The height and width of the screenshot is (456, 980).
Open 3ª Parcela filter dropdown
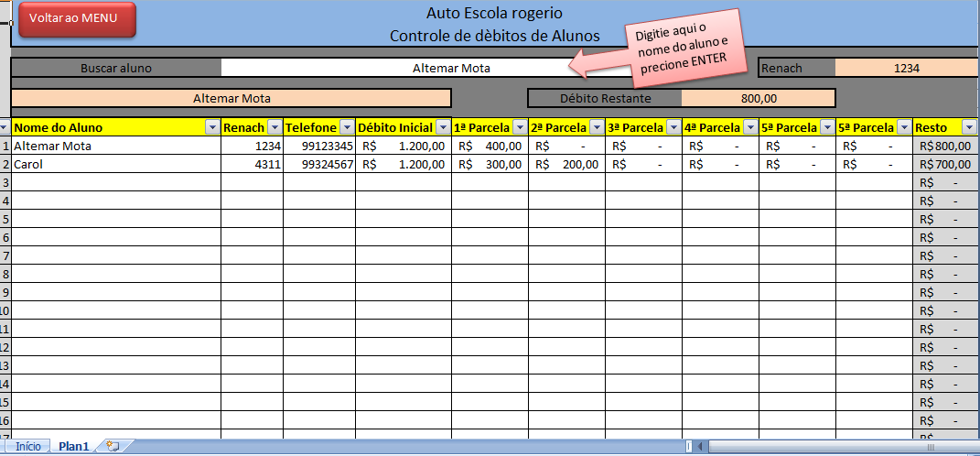coord(673,127)
